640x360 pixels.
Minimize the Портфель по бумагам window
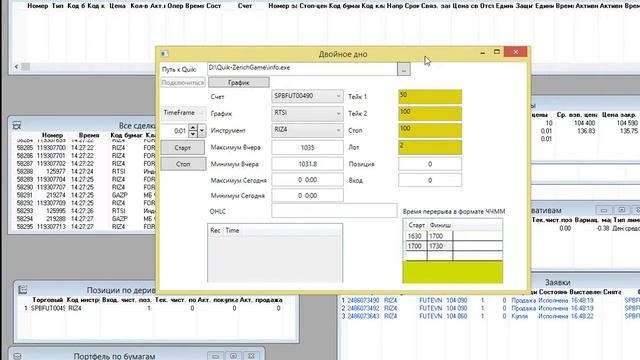tap(215, 356)
